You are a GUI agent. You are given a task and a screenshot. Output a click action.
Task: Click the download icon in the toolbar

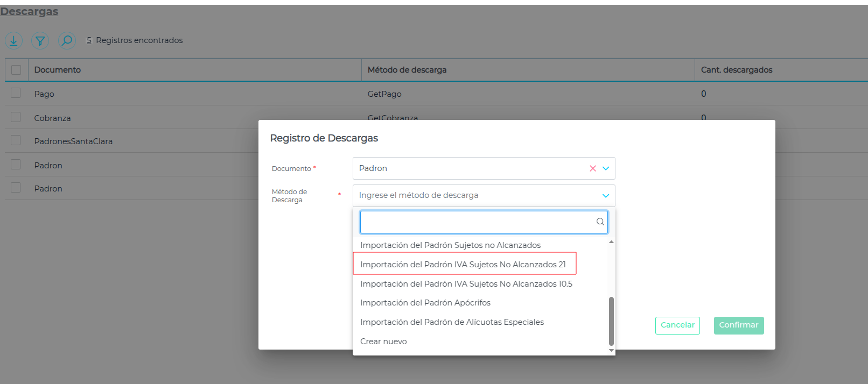13,40
